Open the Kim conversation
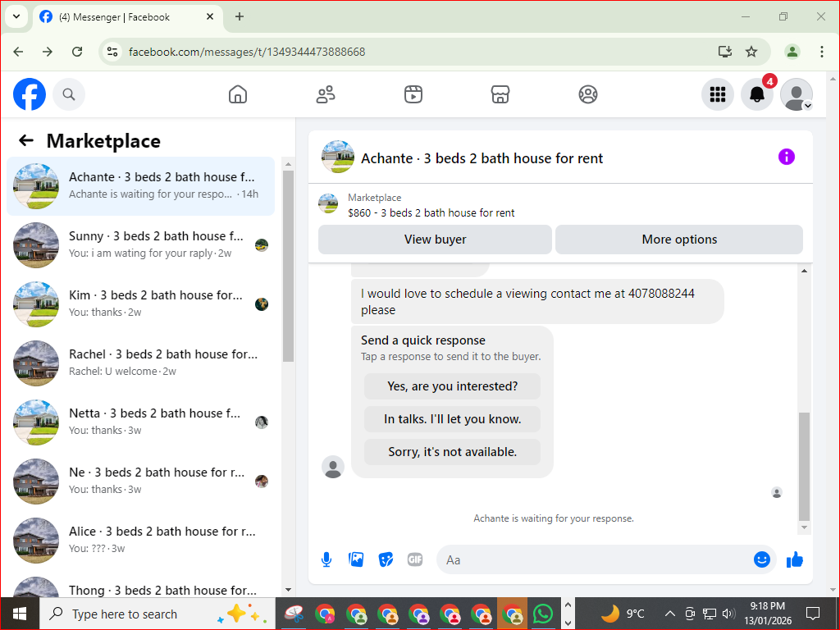 [x=141, y=304]
